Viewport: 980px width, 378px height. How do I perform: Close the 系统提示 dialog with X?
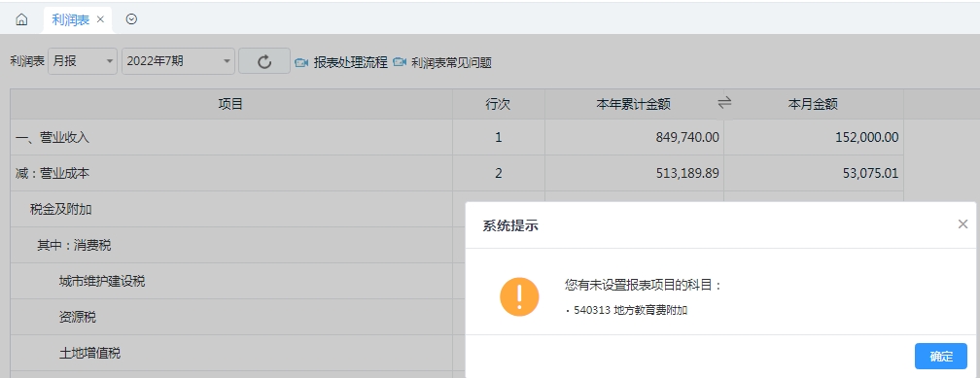coord(962,224)
